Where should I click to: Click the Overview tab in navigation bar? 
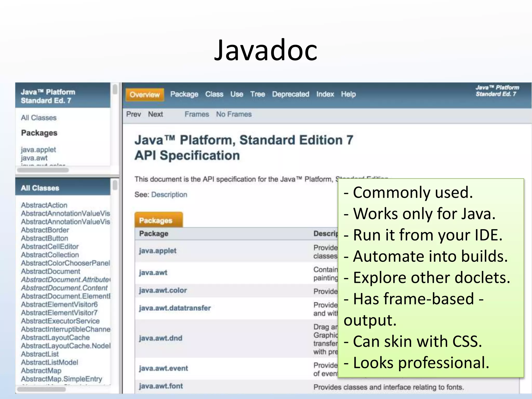point(145,95)
